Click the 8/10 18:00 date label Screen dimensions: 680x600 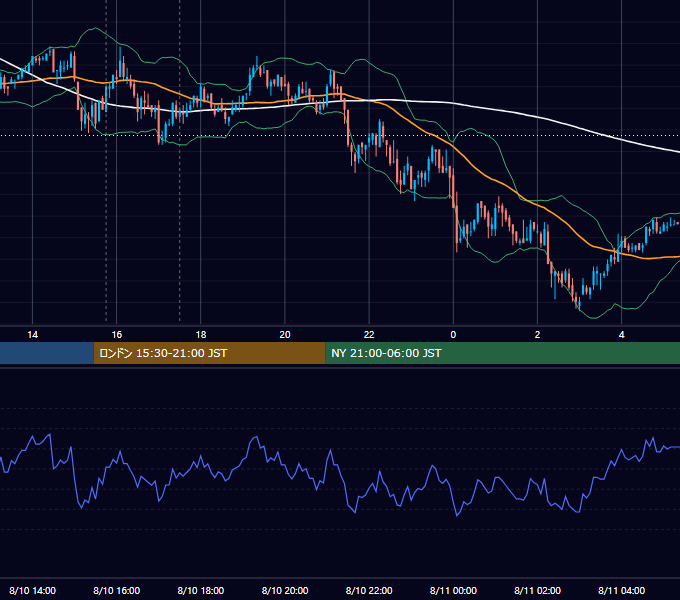pos(201,590)
